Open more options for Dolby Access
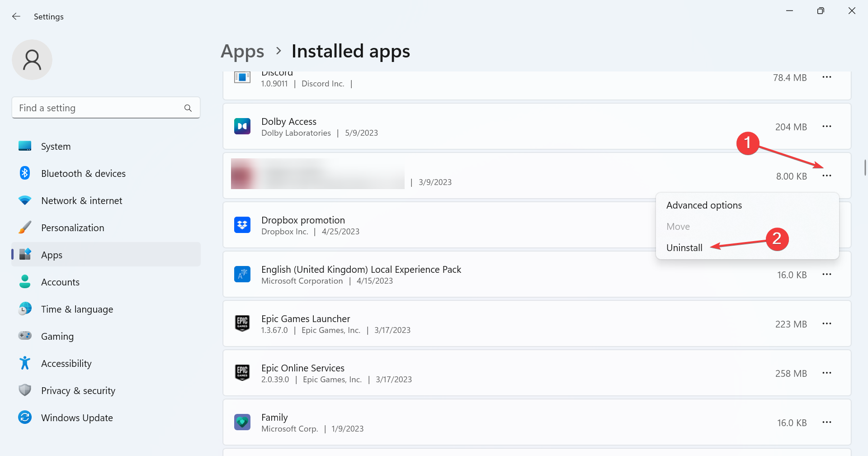868x456 pixels. (827, 127)
